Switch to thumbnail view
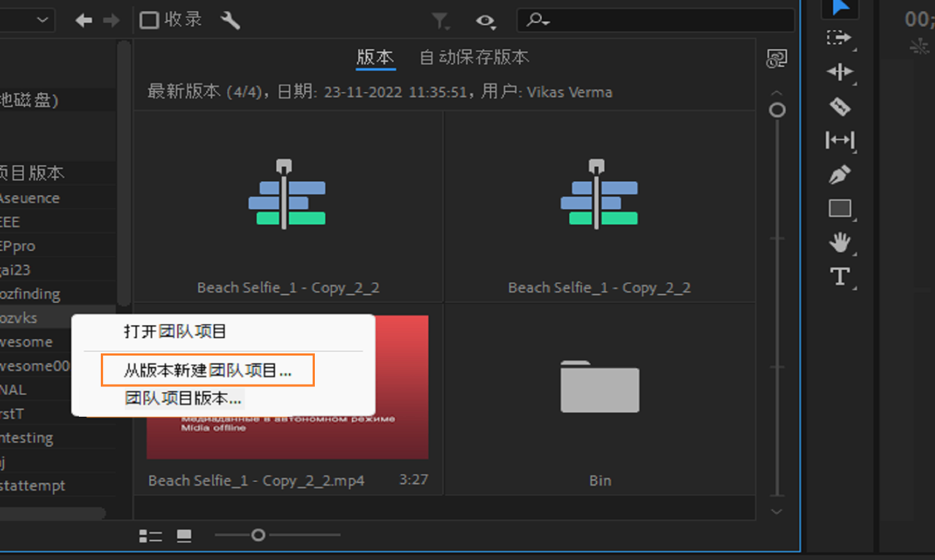This screenshot has width=935, height=560. point(184,537)
